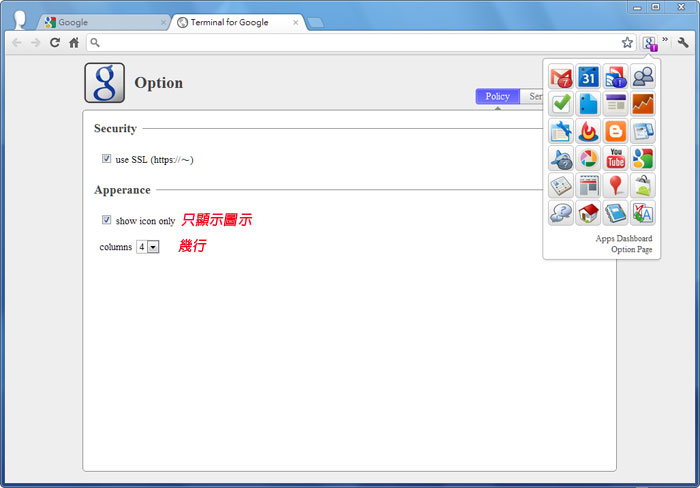Close the Terminal for Google tab

click(296, 22)
